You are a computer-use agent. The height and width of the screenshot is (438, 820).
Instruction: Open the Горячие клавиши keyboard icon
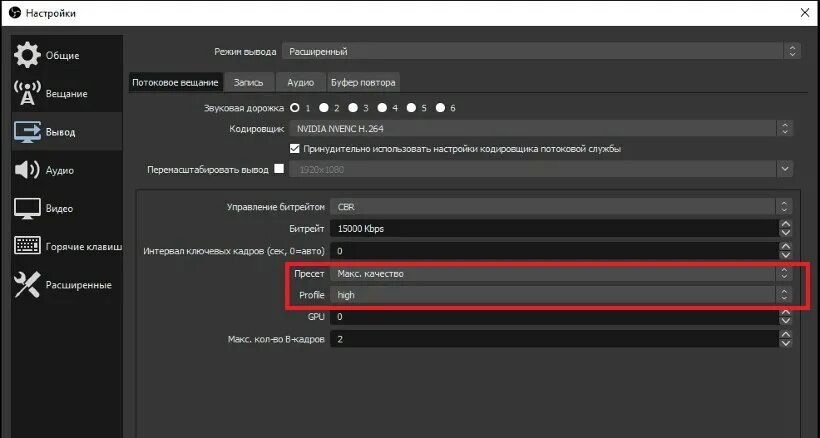(27, 246)
